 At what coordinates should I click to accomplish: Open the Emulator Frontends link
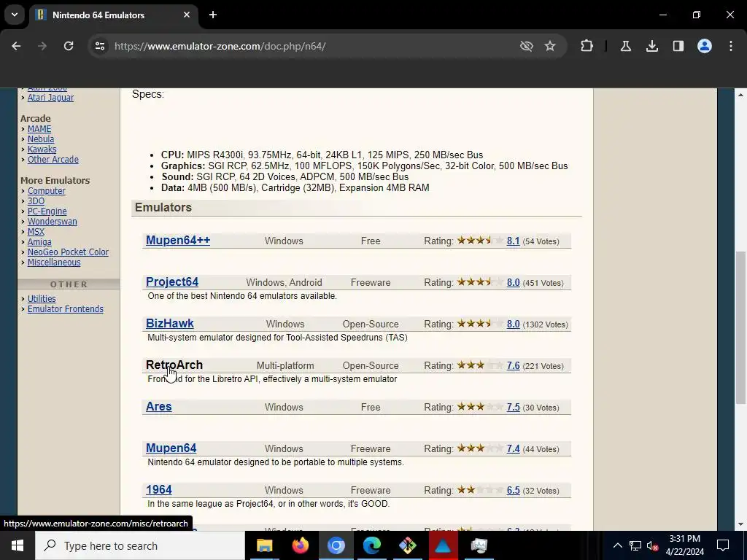[65, 309]
